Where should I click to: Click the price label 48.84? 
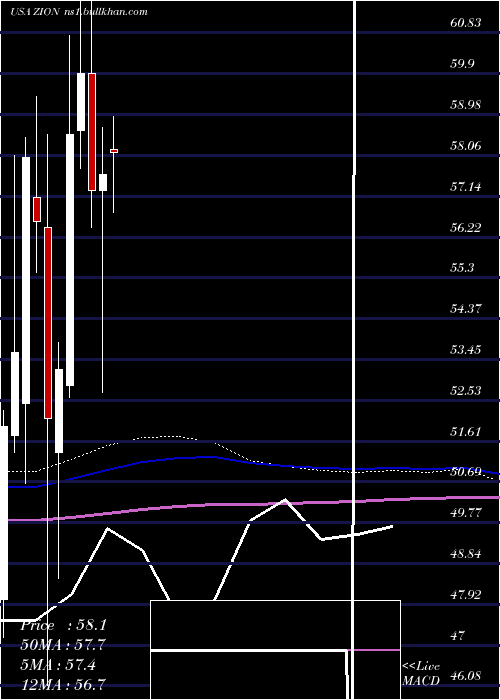[x=466, y=554]
